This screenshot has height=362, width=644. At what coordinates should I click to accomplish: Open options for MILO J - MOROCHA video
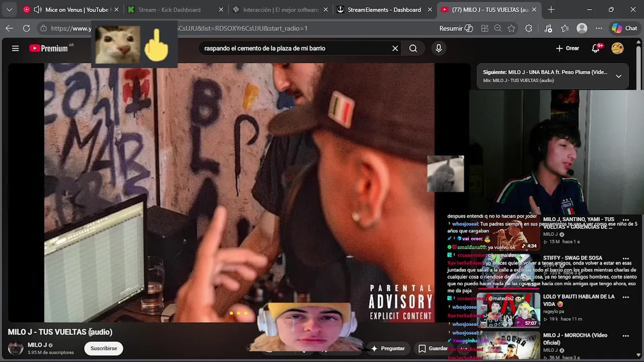[x=626, y=336]
